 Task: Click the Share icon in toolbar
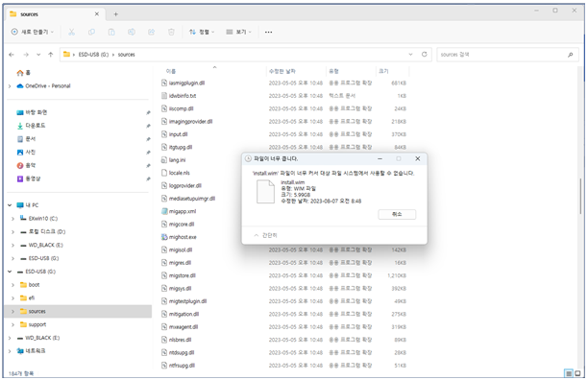[151, 33]
